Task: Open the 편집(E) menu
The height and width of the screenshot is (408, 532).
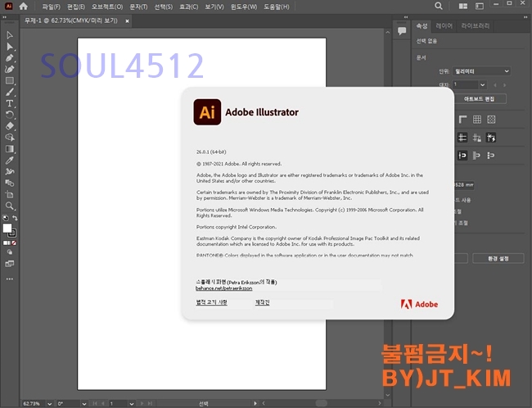Action: pyautogui.click(x=75, y=7)
